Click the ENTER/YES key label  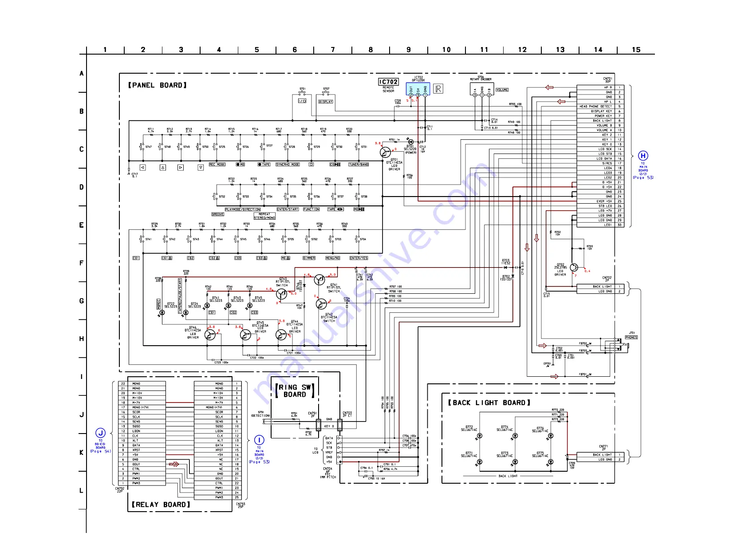(x=359, y=258)
